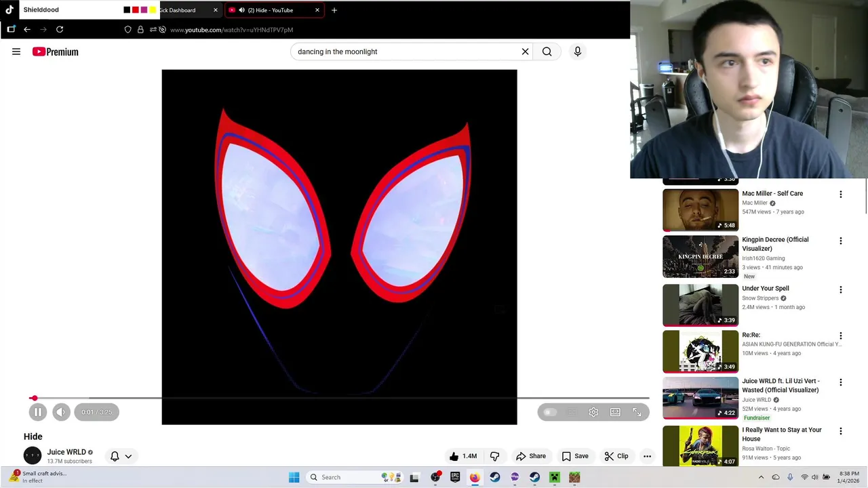Save the video to playlist

point(575,456)
